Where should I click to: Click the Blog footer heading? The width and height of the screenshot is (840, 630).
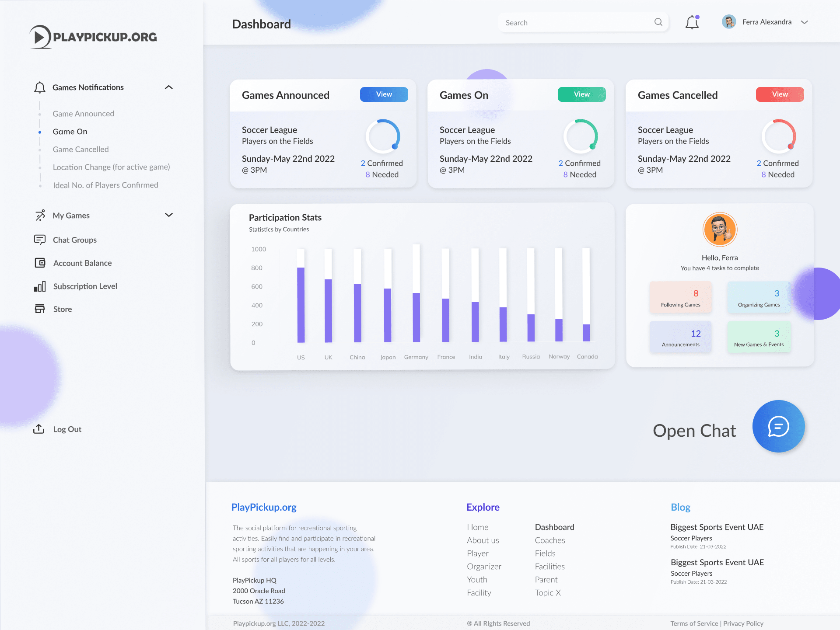pyautogui.click(x=681, y=507)
